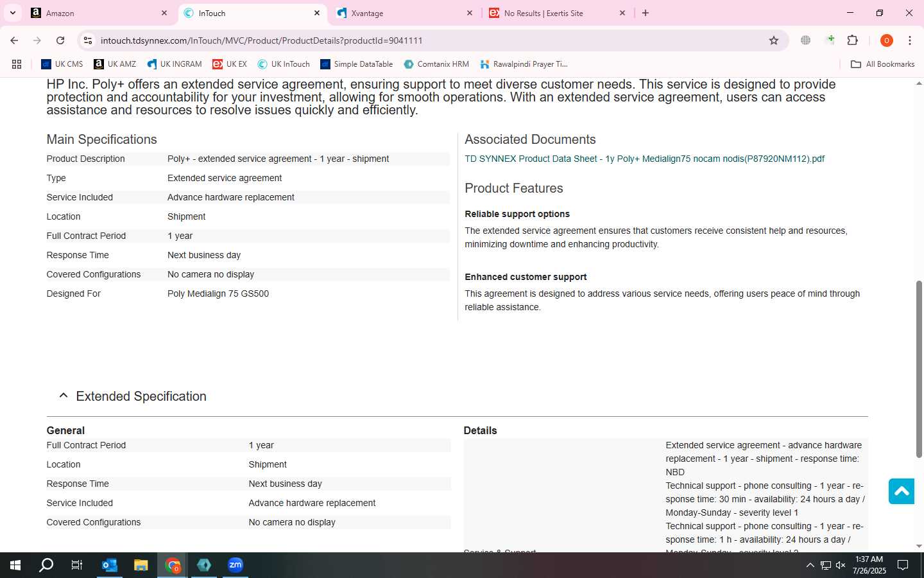Reload the InTouch page

pos(60,40)
